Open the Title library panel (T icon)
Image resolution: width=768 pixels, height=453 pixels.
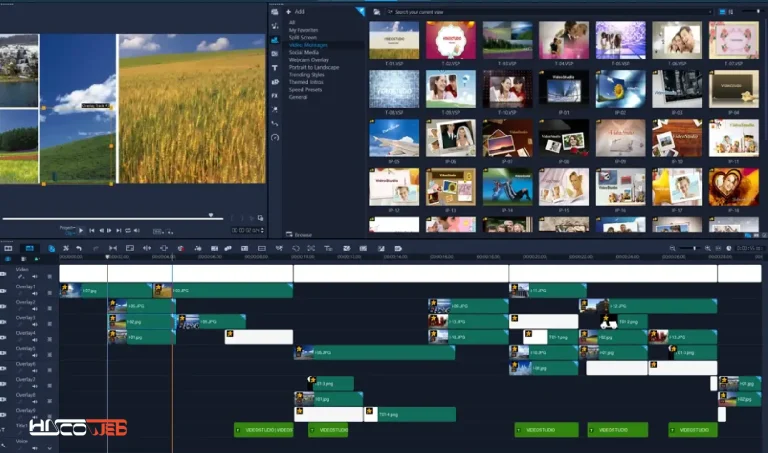coord(275,68)
